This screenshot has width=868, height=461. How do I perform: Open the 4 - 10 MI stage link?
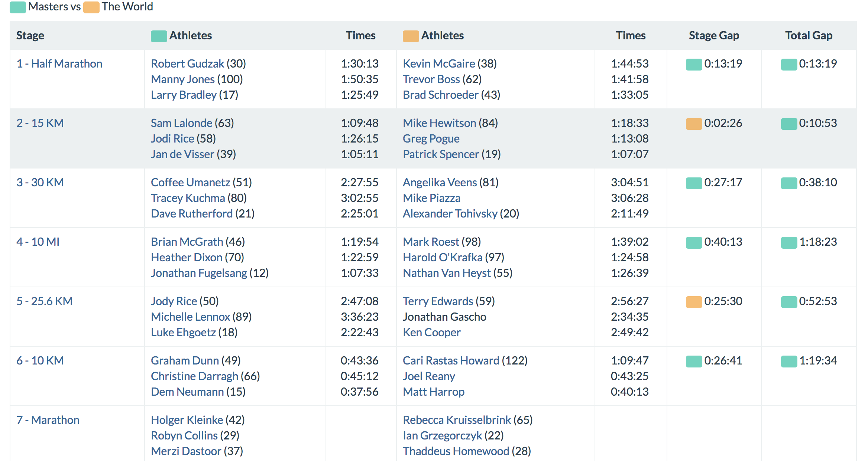(x=38, y=242)
